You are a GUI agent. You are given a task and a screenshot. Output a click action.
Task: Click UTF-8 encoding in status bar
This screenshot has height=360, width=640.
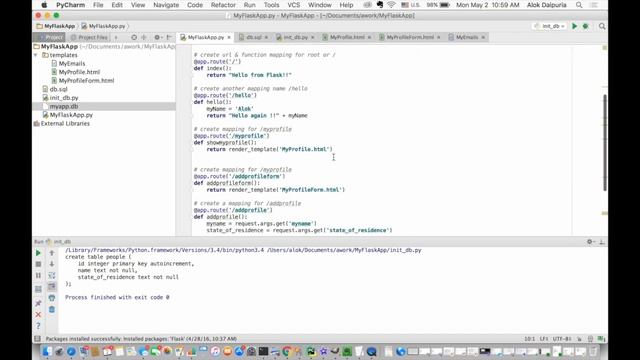(x=562, y=339)
